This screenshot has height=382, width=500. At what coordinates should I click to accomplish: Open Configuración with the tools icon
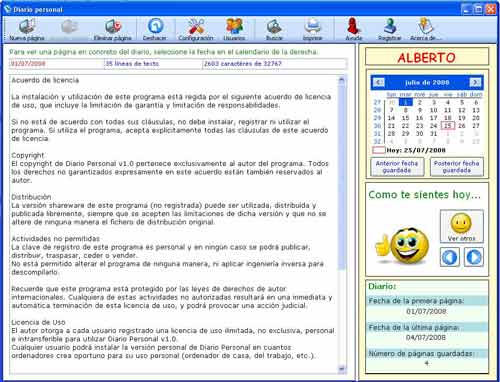click(196, 29)
